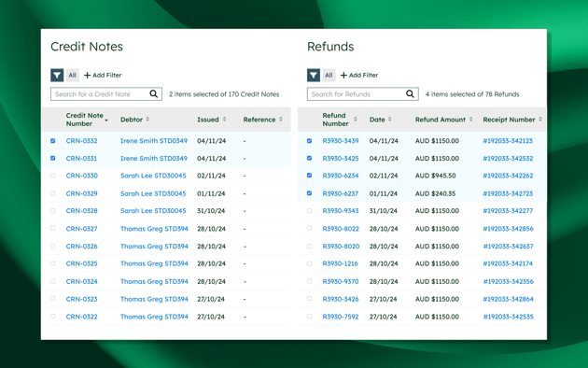Open credit note CRN-0327
Image resolution: width=588 pixels, height=368 pixels.
[x=82, y=229]
